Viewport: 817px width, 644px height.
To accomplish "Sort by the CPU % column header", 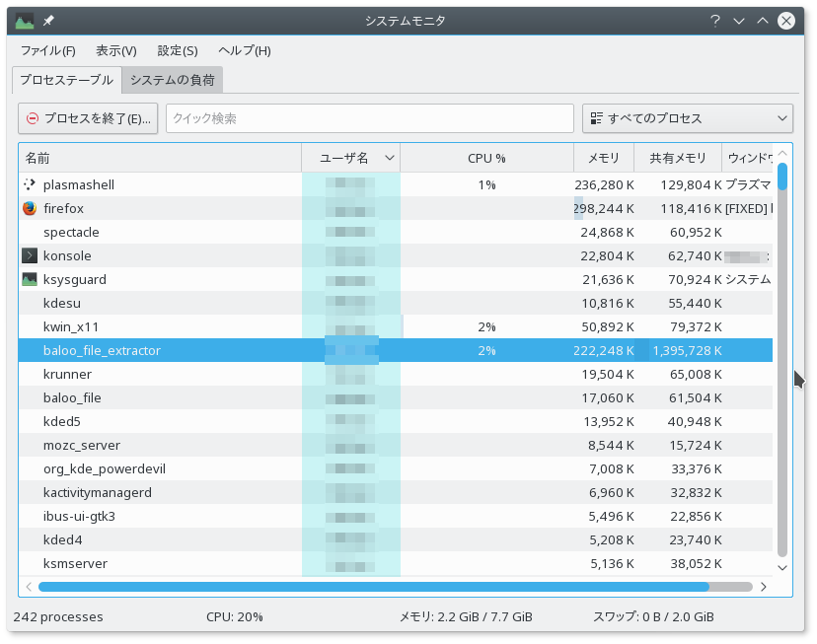I will (486, 158).
